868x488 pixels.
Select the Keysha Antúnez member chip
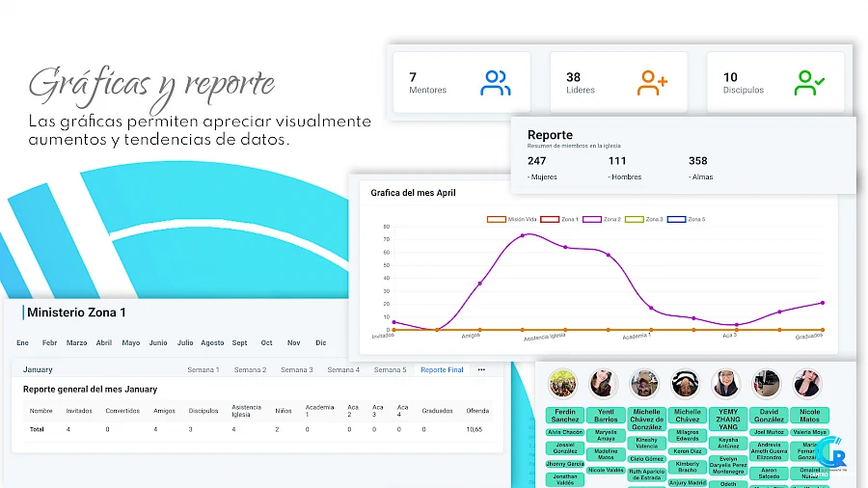tap(728, 444)
